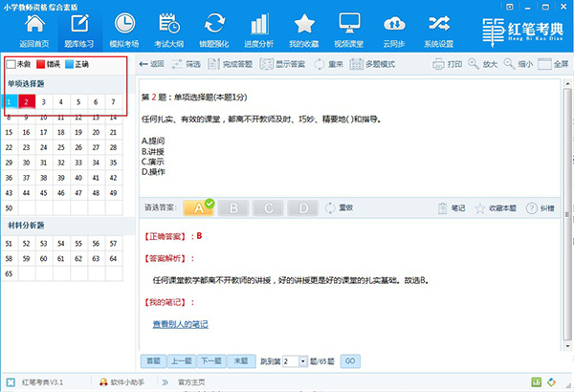Open 模拟考场 clock icon
The width and height of the screenshot is (574, 392).
tap(124, 24)
